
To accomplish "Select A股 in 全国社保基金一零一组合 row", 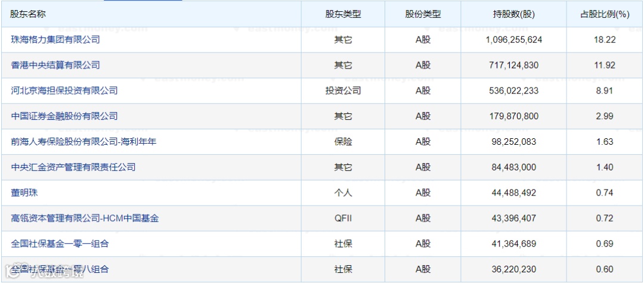I will point(423,244).
